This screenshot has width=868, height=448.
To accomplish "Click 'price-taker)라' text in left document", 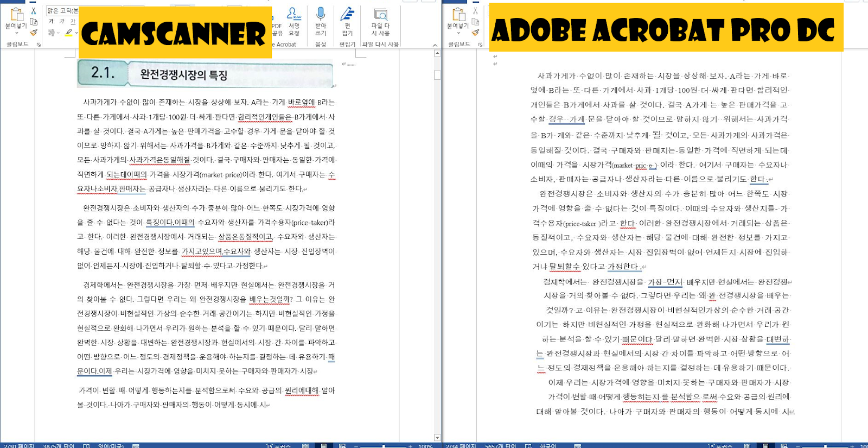I will tap(314, 222).
